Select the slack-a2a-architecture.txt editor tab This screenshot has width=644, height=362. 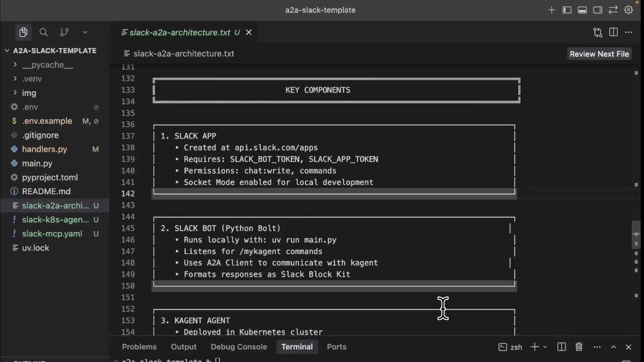click(x=180, y=33)
